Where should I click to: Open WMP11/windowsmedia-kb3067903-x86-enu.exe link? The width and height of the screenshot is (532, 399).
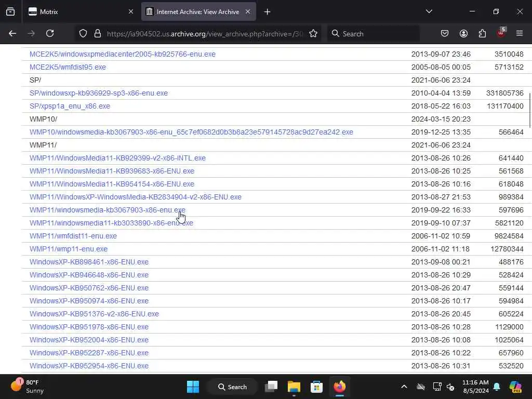pos(108,210)
